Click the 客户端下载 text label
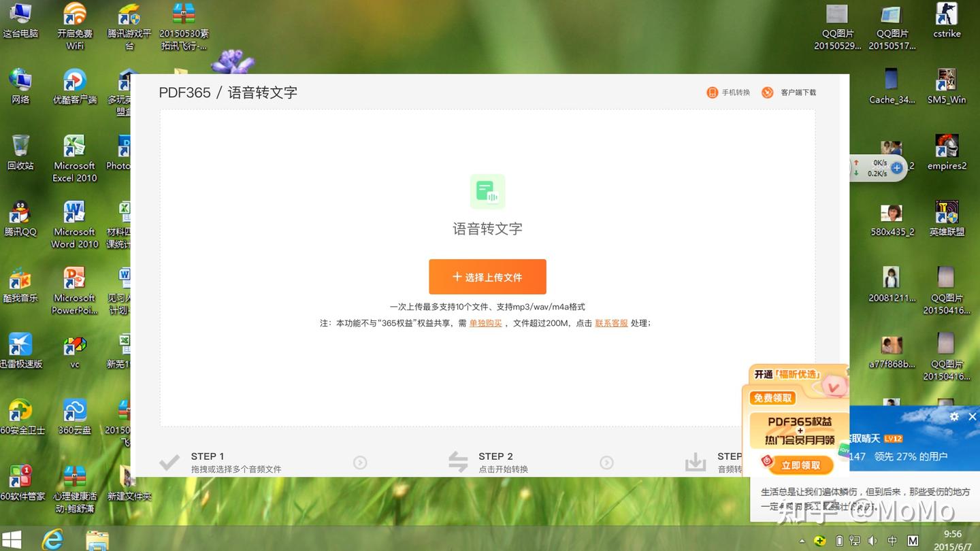 [798, 93]
